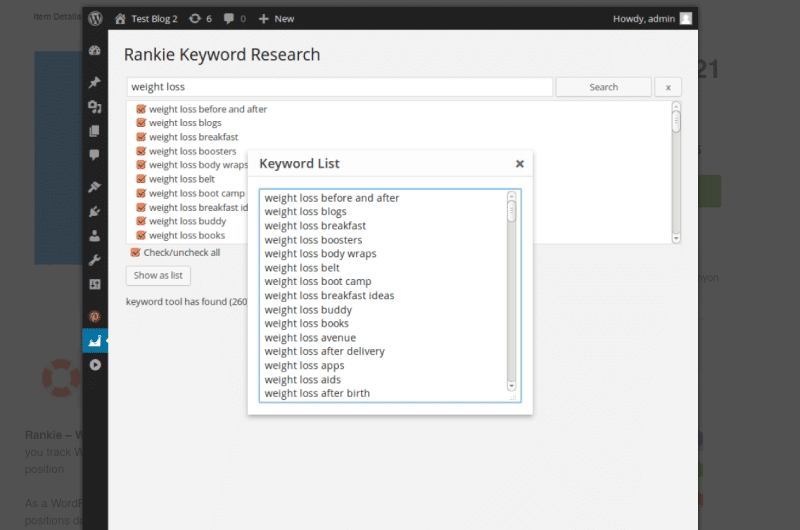This screenshot has width=800, height=530.
Task: Open the Media sidebar icon
Action: pyautogui.click(x=95, y=107)
